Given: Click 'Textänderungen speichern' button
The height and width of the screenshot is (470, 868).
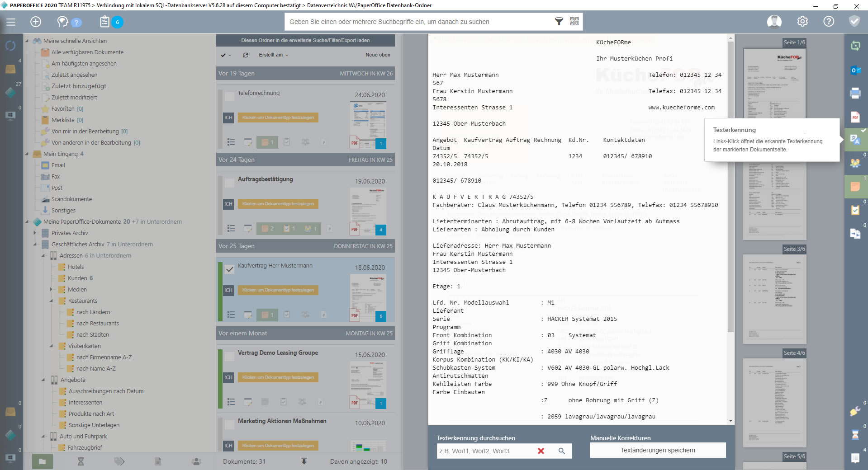Looking at the screenshot, I should click(658, 450).
